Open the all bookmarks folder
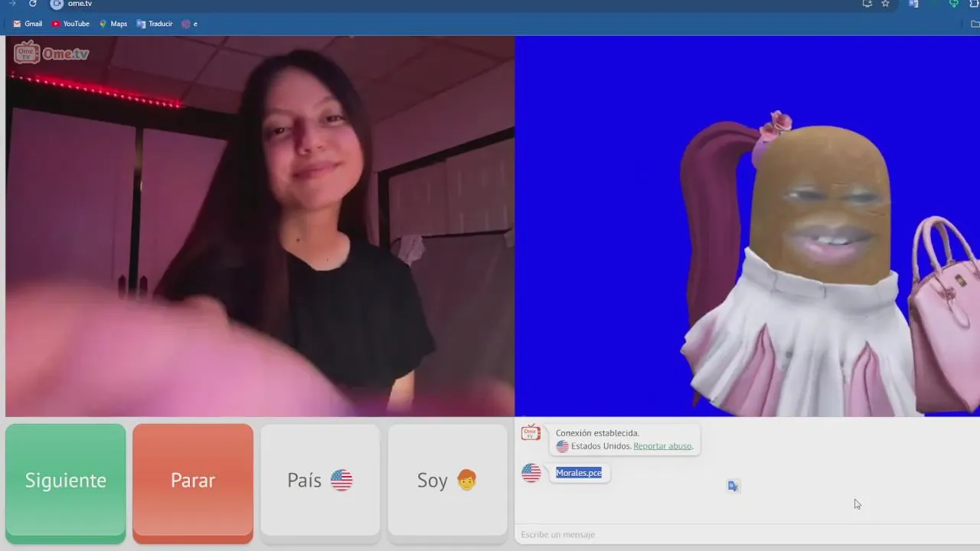Screen dimensions: 980x551 click(975, 24)
